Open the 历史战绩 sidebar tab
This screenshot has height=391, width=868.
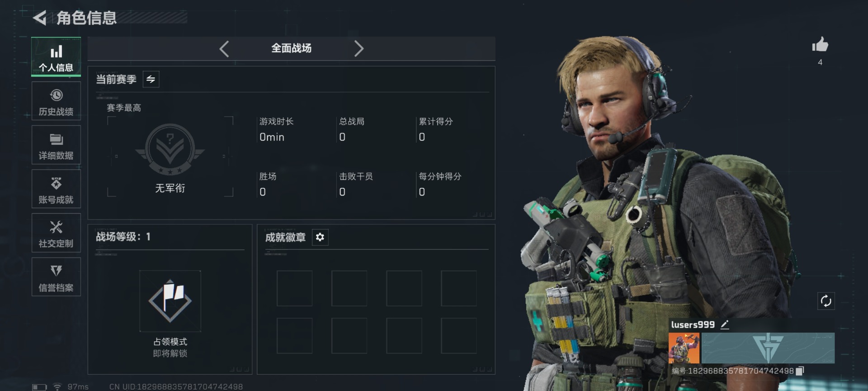[x=56, y=101]
